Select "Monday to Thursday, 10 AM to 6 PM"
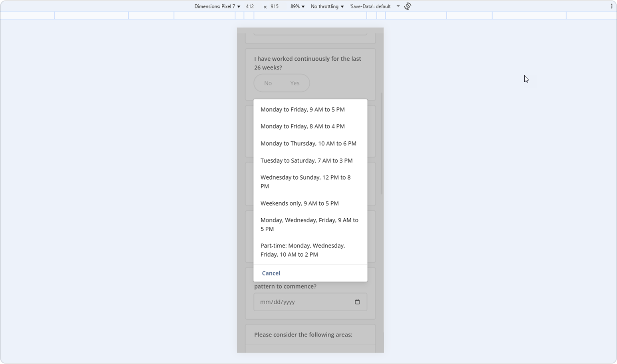 click(308, 143)
